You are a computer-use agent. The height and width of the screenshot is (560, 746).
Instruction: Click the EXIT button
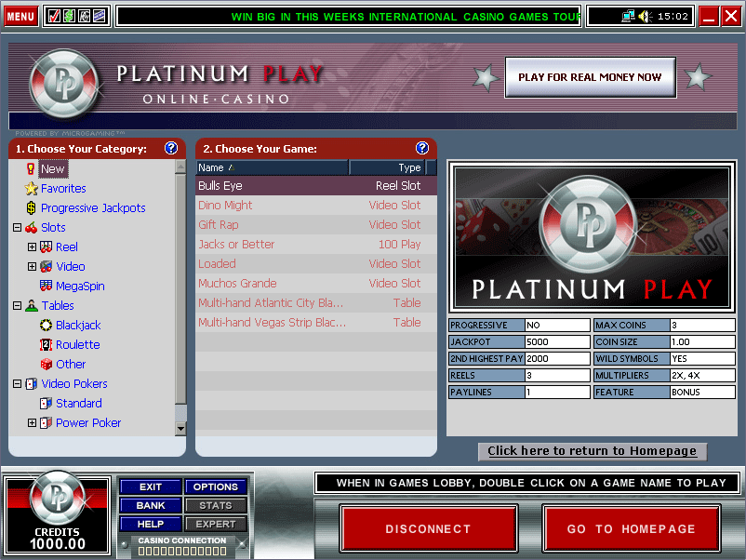point(151,487)
